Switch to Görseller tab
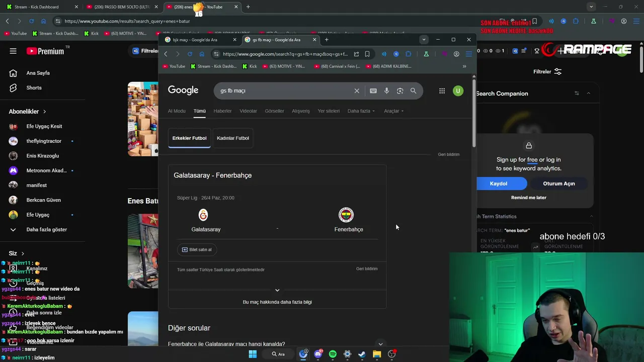 pyautogui.click(x=274, y=111)
